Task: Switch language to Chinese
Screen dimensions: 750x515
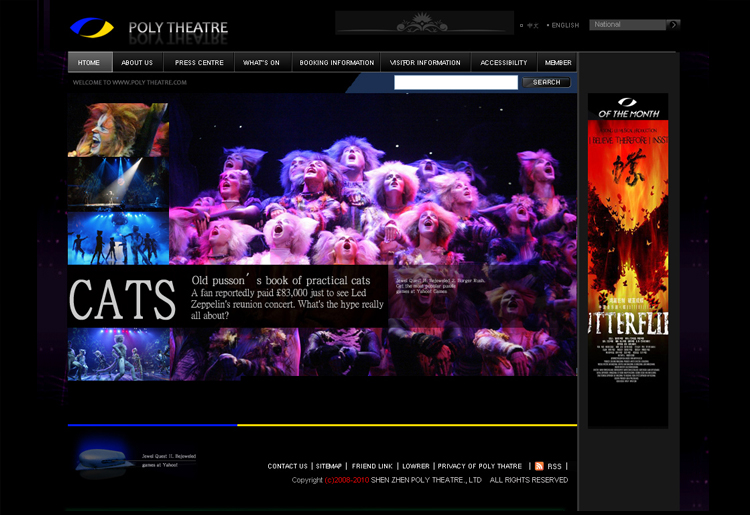Action: click(532, 25)
